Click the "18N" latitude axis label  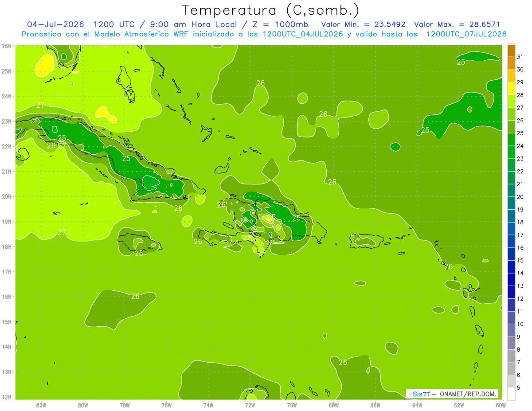coord(6,247)
